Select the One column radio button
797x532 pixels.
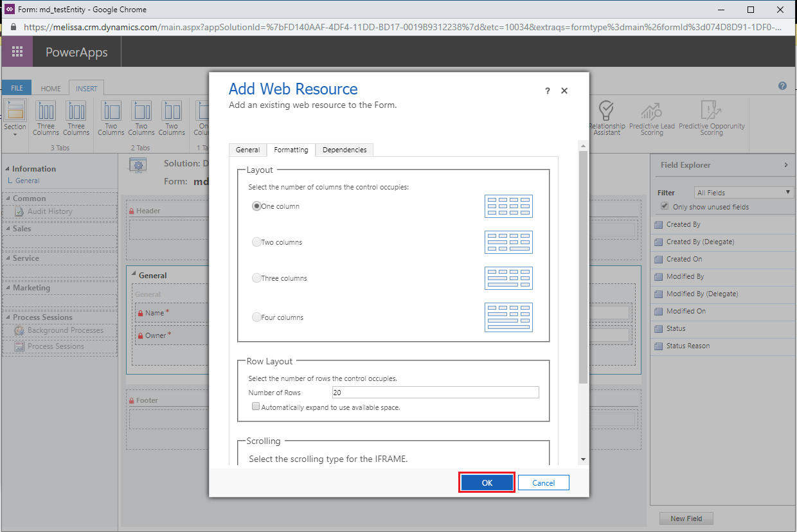(x=256, y=206)
